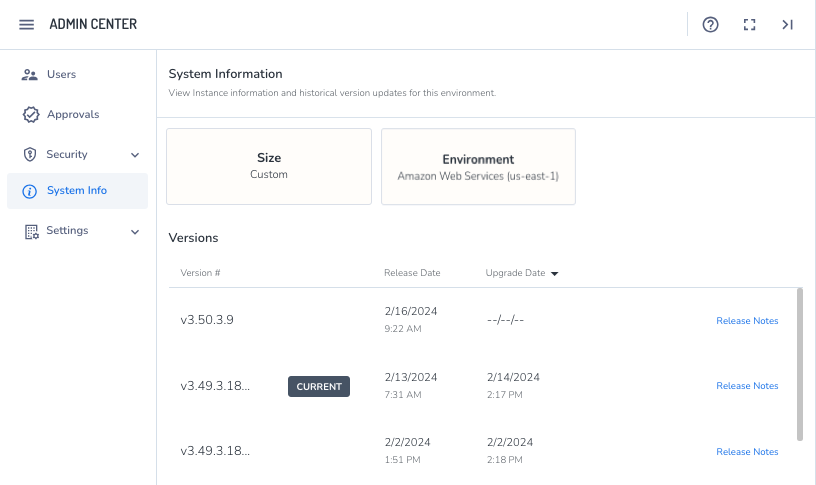Expand the Security submenu chevron
Viewport: 816px width, 485px height.
tap(135, 155)
